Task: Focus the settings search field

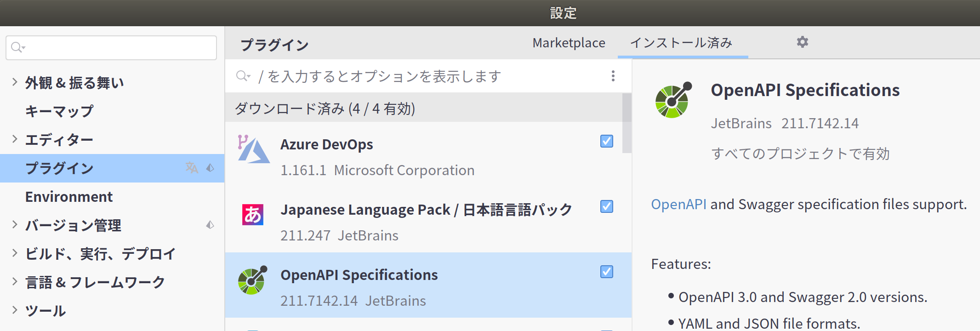Action: coord(111,48)
